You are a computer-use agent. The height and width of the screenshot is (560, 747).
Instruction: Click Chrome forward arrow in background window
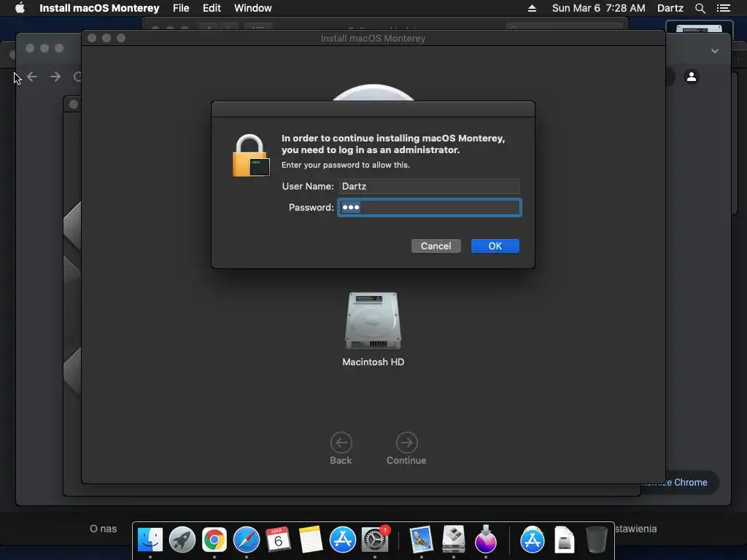coord(55,77)
